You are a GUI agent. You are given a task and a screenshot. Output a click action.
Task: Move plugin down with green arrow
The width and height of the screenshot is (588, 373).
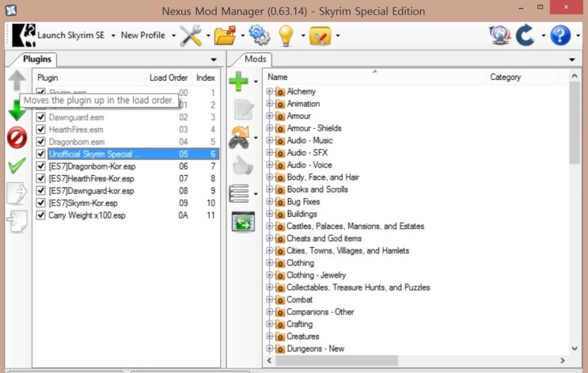pyautogui.click(x=17, y=111)
